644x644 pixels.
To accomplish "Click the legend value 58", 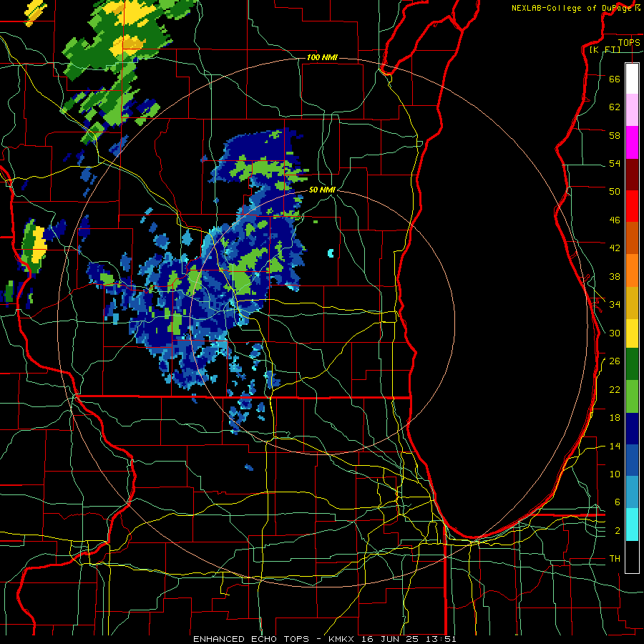I will pyautogui.click(x=615, y=135).
